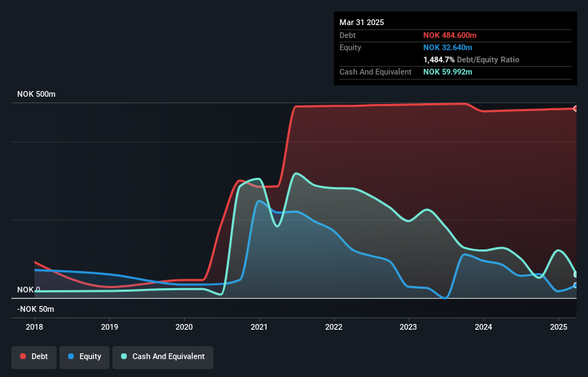Screen dimensions: 588x377
Task: Click the 2022 x-axis label
Action: pos(334,327)
